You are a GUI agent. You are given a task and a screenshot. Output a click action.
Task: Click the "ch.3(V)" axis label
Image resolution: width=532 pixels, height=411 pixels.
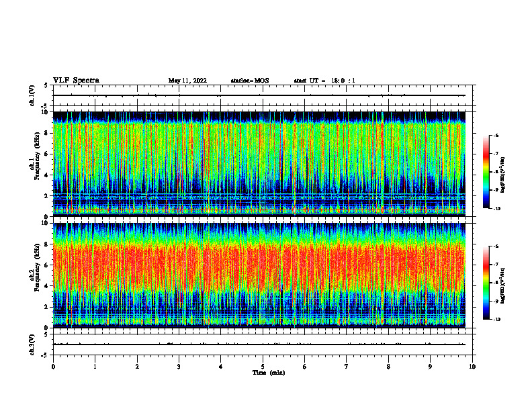32,345
